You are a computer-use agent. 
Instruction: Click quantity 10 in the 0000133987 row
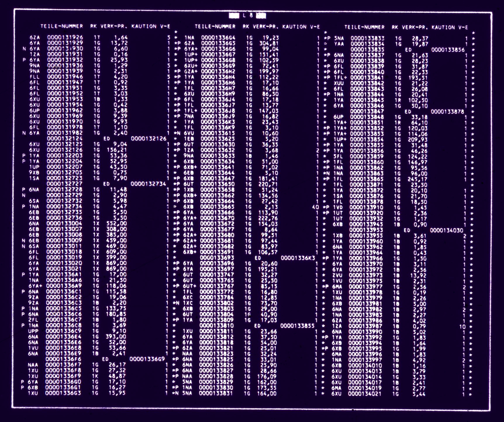[462, 326]
